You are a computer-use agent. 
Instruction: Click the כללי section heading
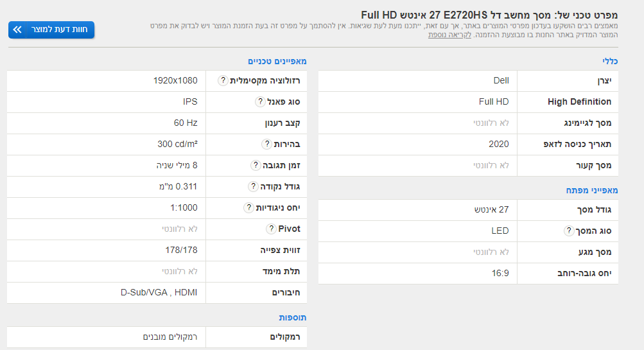[610, 61]
